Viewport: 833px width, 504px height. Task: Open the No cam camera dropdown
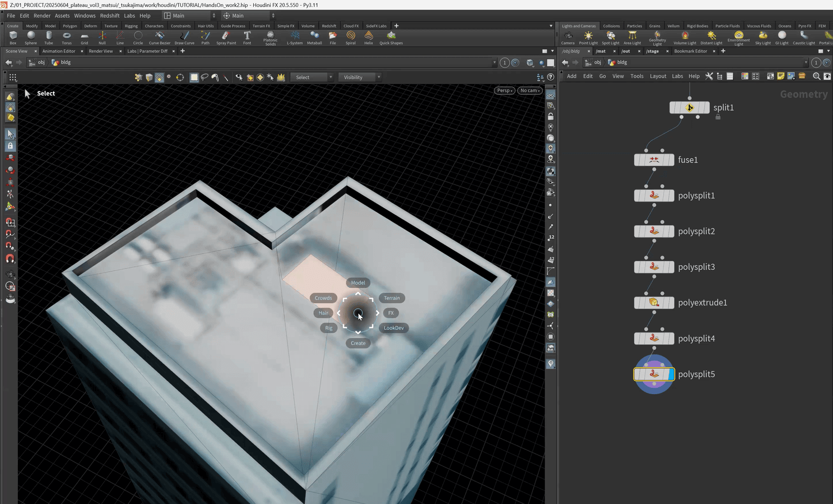click(530, 90)
